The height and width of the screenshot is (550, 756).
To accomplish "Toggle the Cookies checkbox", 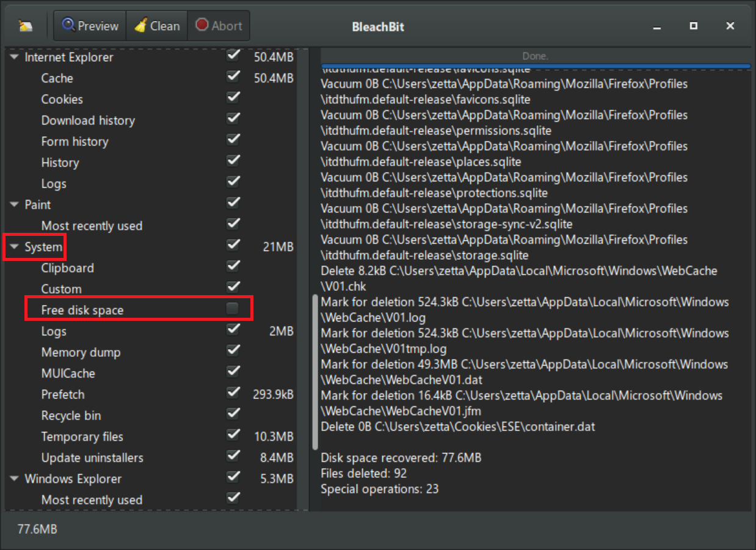I will [x=233, y=98].
